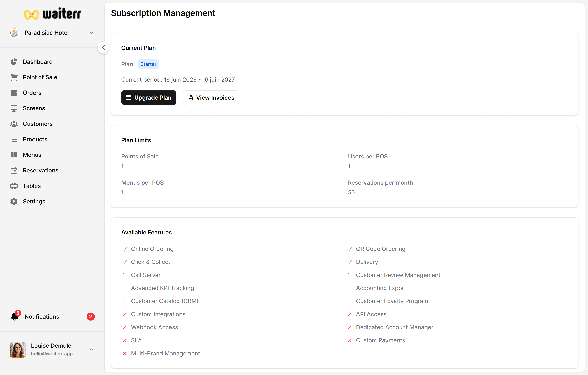Image resolution: width=588 pixels, height=375 pixels.
Task: Click the Dedicated Account Manager cross icon
Action: [349, 327]
